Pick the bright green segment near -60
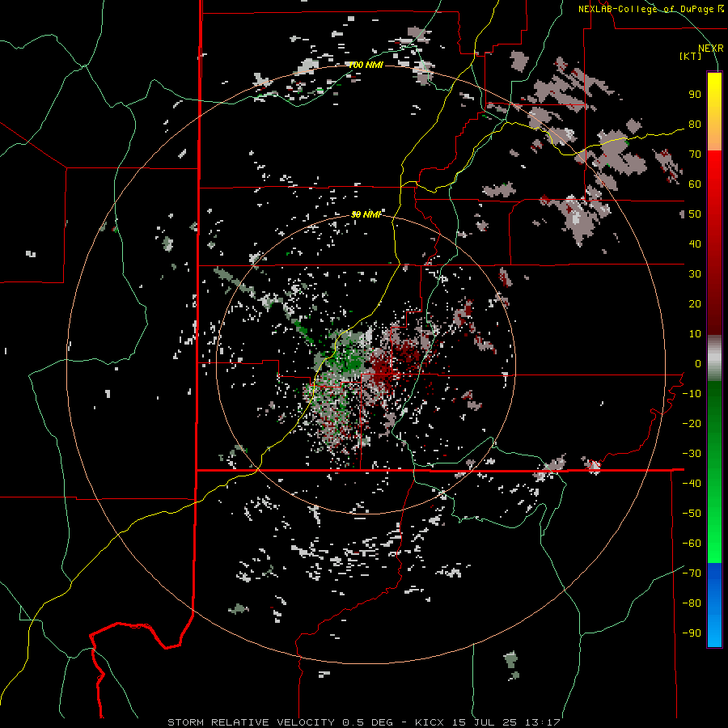Screen dimensions: 728x728 click(x=714, y=544)
